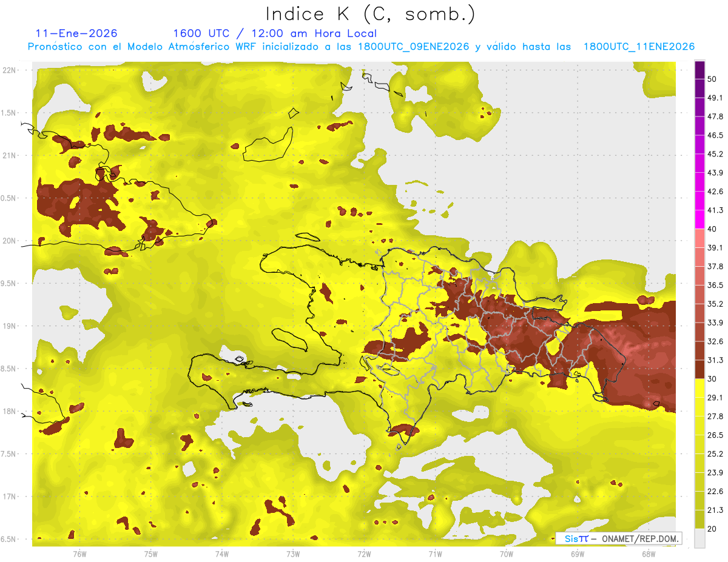Click the longitude label "68W"

pos(649,554)
